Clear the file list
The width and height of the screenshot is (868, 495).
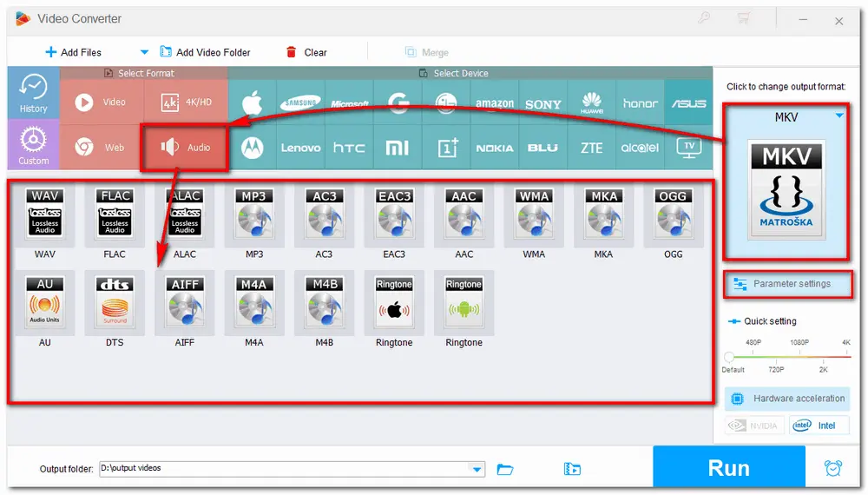306,52
